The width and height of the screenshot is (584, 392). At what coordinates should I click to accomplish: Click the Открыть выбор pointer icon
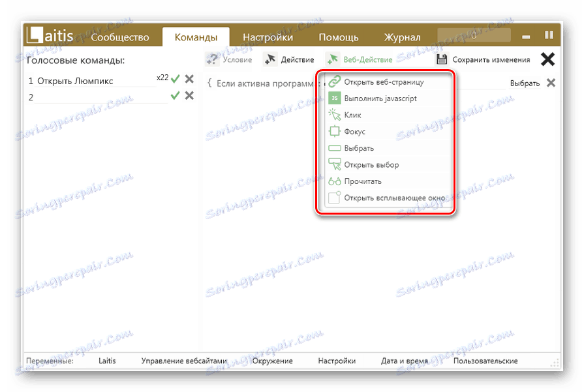pyautogui.click(x=335, y=164)
